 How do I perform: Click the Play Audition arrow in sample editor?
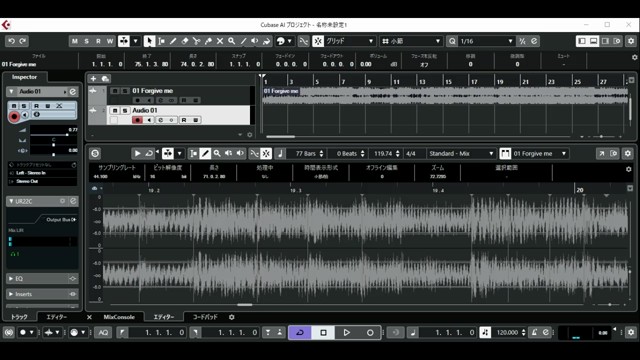click(x=137, y=153)
